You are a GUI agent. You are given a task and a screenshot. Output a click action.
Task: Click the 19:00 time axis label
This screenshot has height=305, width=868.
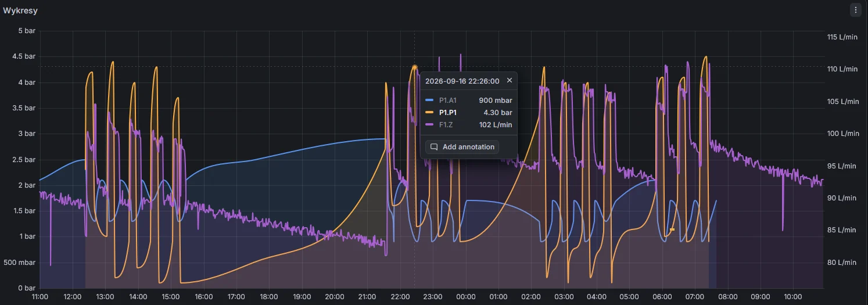tap(302, 296)
